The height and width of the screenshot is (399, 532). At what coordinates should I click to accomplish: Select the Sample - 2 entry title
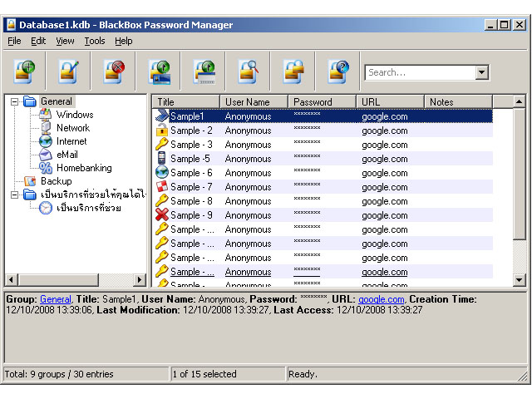click(x=191, y=131)
